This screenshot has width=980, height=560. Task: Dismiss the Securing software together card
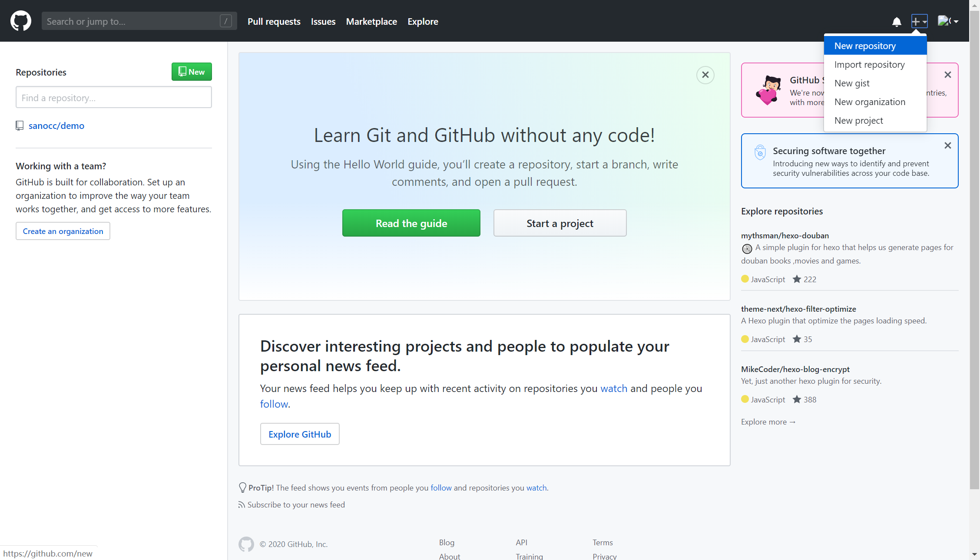(947, 145)
